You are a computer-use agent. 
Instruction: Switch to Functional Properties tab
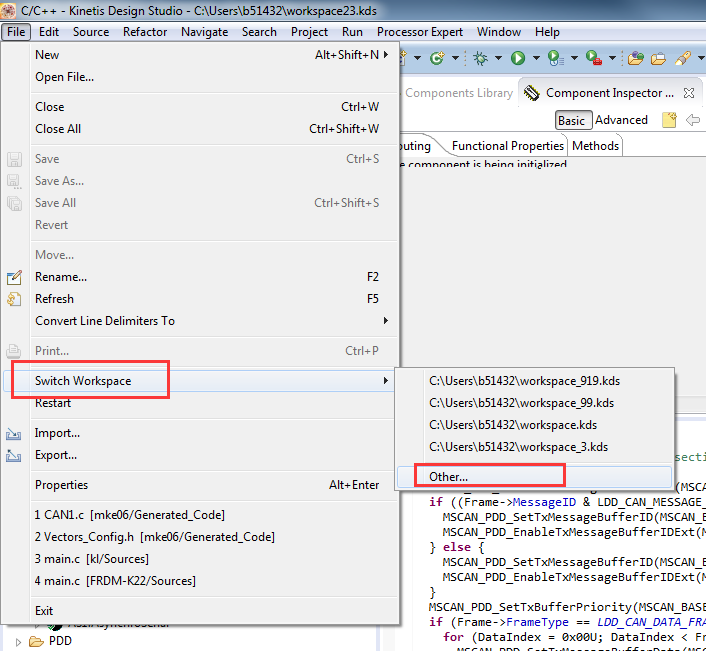[x=507, y=146]
